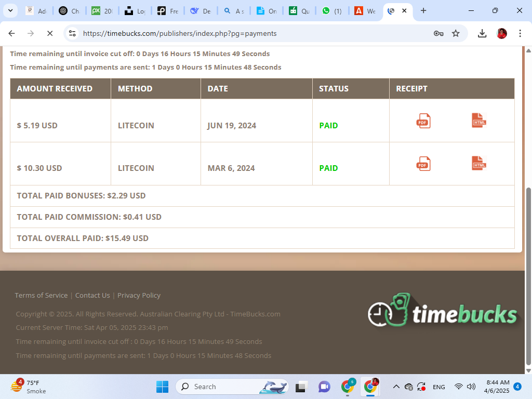Image resolution: width=532 pixels, height=399 pixels.
Task: Stop loading the page
Action: pos(49,33)
